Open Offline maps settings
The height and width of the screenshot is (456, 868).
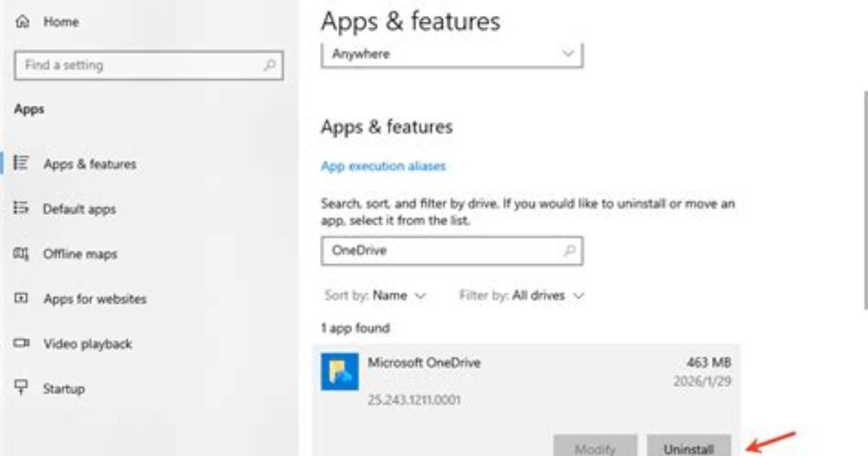[x=81, y=253]
